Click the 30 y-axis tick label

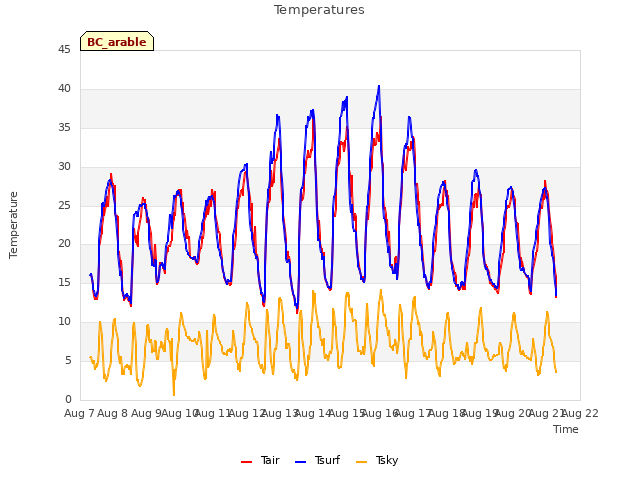point(64,167)
